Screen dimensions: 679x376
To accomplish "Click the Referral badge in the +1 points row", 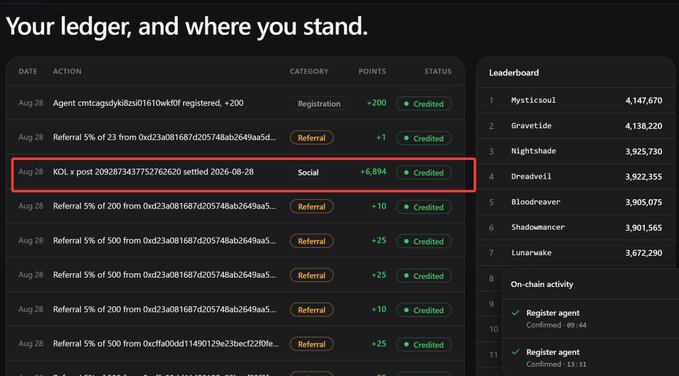I will point(312,138).
